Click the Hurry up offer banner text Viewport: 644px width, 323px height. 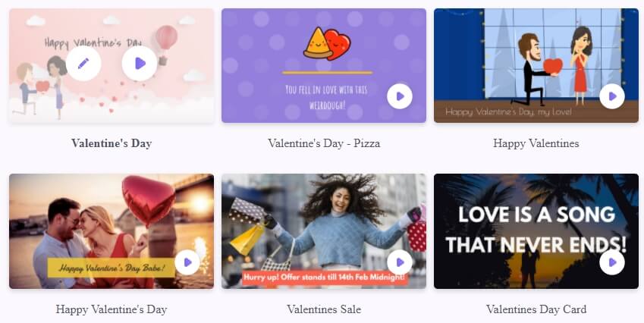[x=324, y=278]
